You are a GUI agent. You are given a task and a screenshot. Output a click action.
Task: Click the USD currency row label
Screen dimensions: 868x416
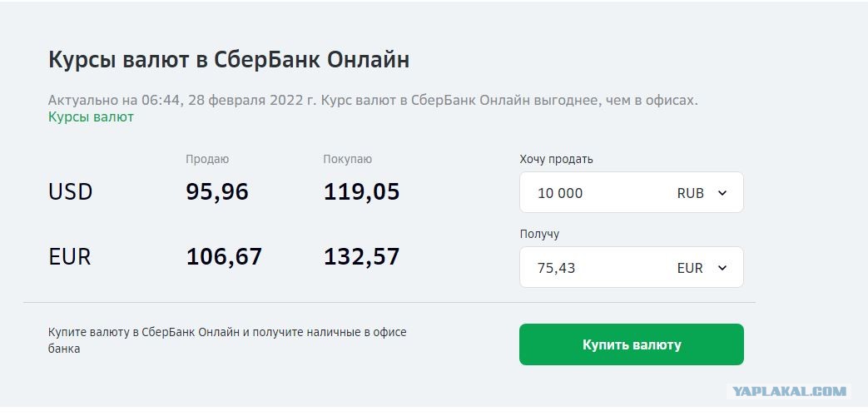[70, 192]
